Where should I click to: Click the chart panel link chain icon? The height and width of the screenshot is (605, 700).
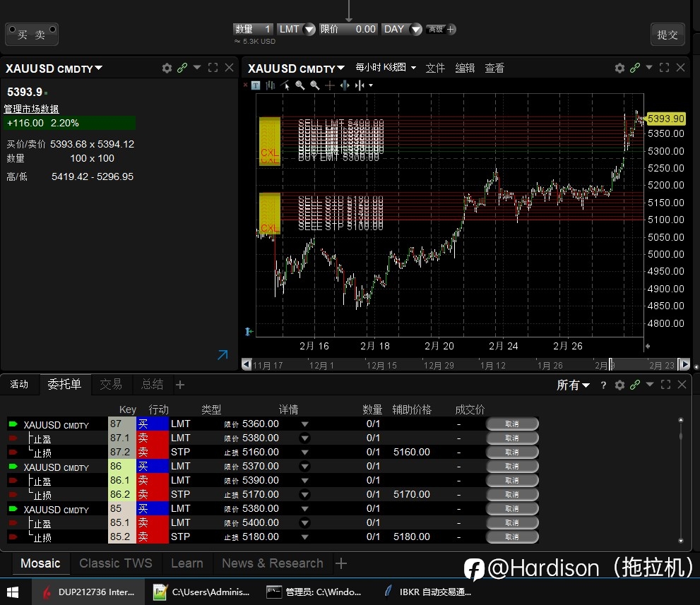pyautogui.click(x=635, y=68)
